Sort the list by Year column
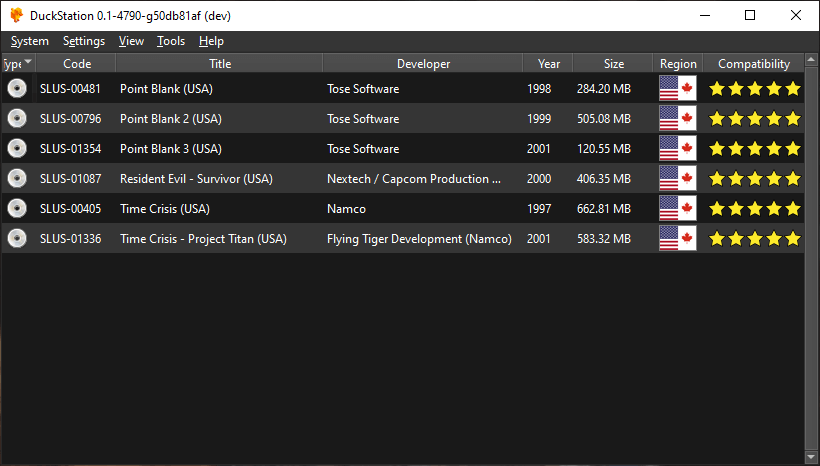 [x=549, y=63]
